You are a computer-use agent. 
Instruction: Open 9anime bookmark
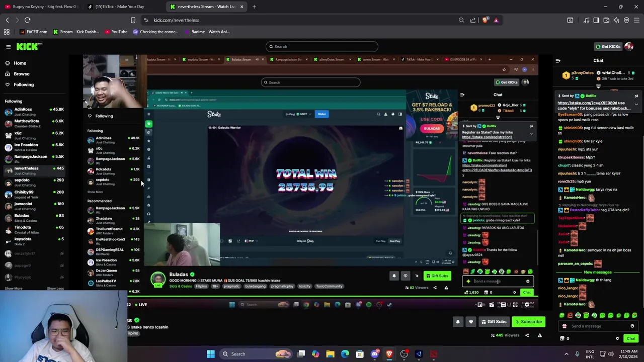click(x=207, y=32)
